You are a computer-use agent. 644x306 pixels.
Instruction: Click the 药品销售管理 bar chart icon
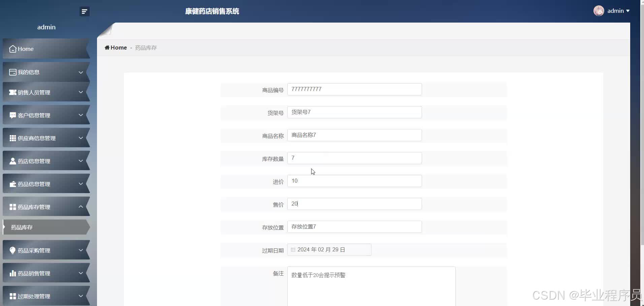tap(13, 273)
